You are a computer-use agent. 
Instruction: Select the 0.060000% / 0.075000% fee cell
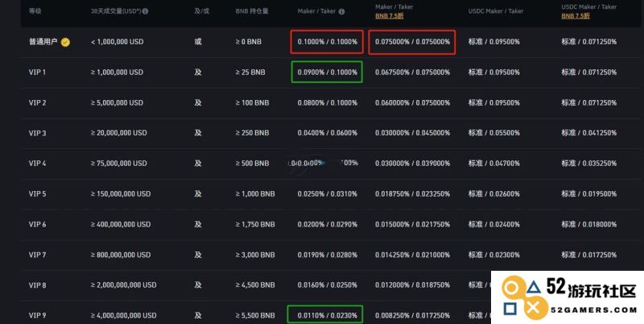[x=412, y=102]
